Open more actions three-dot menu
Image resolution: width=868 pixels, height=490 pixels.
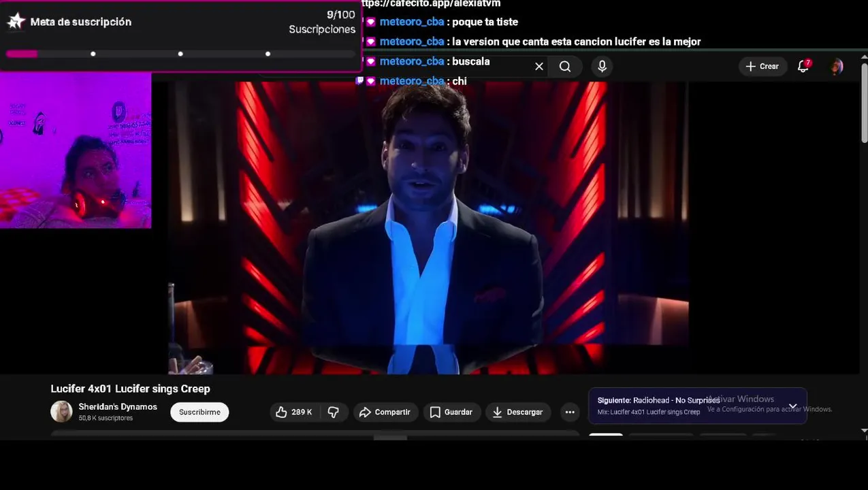570,412
